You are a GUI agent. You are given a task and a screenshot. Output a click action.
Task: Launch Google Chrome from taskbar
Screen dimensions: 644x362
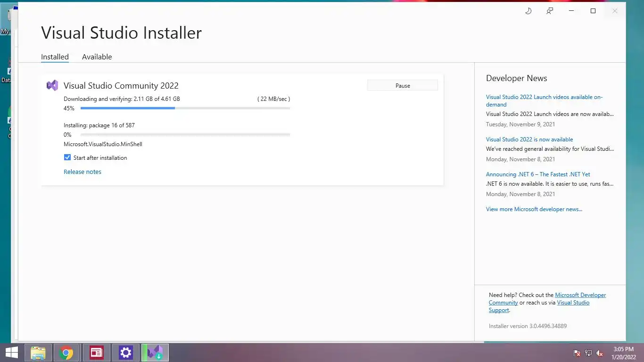pyautogui.click(x=66, y=353)
